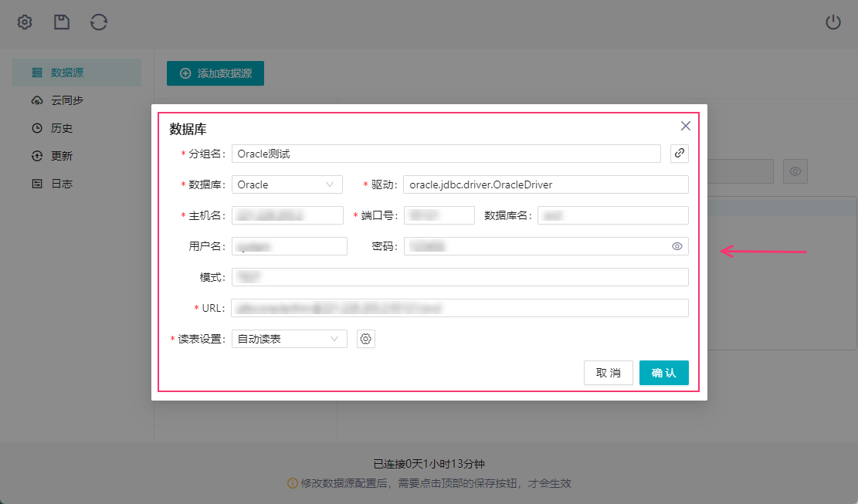
Task: Click the update icon next to 更新
Action: point(36,157)
